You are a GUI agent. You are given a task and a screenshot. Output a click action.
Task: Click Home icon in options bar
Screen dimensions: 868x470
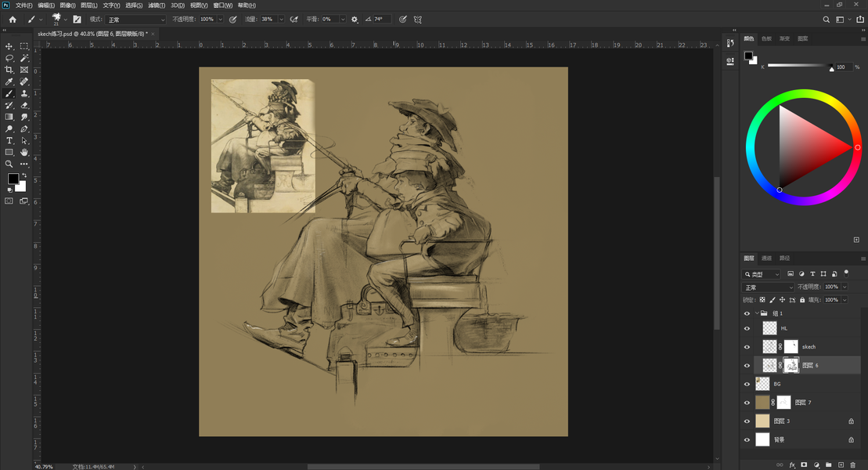click(x=13, y=20)
